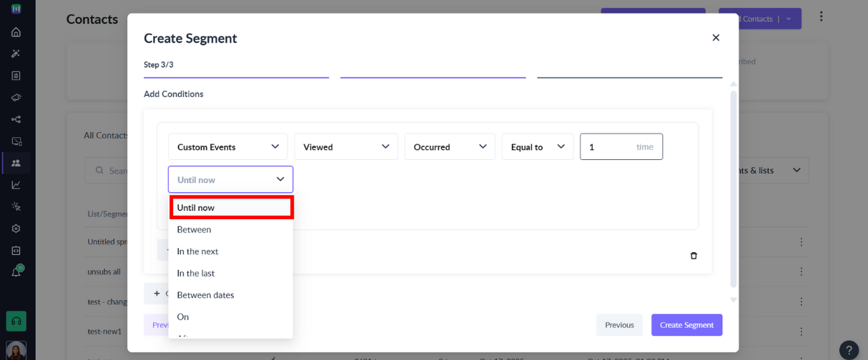
Task: Open the three-dot menu beside Contacts button
Action: point(821,16)
